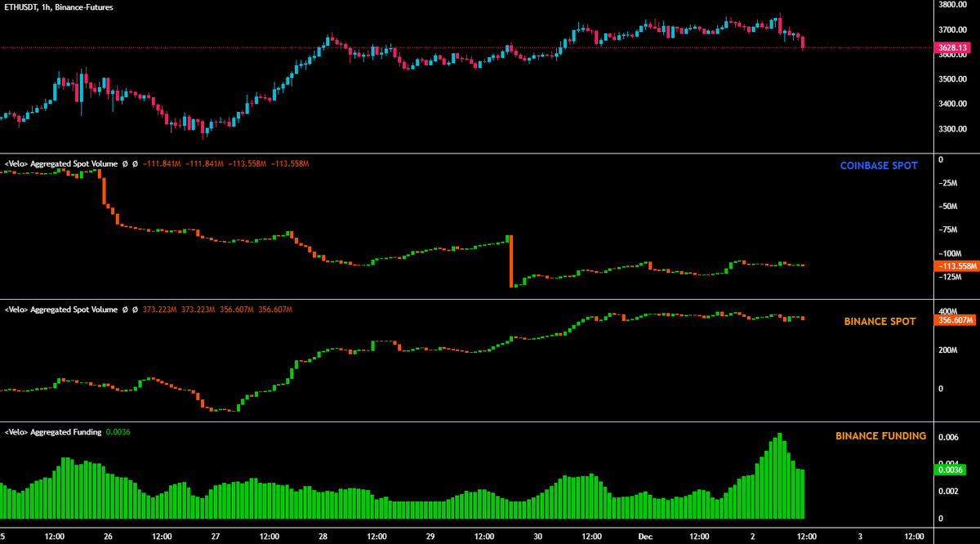Click the 26 date label on time axis
980x544 pixels.
point(108,537)
